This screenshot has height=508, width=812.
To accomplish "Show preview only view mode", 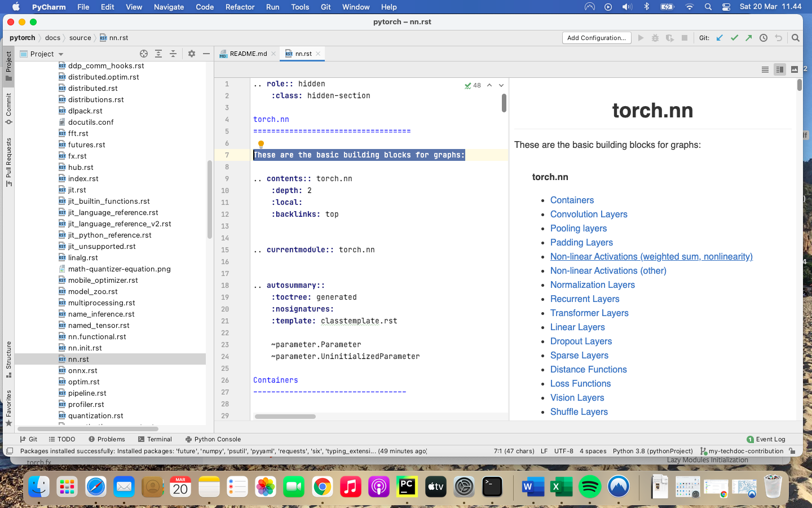I will point(795,69).
